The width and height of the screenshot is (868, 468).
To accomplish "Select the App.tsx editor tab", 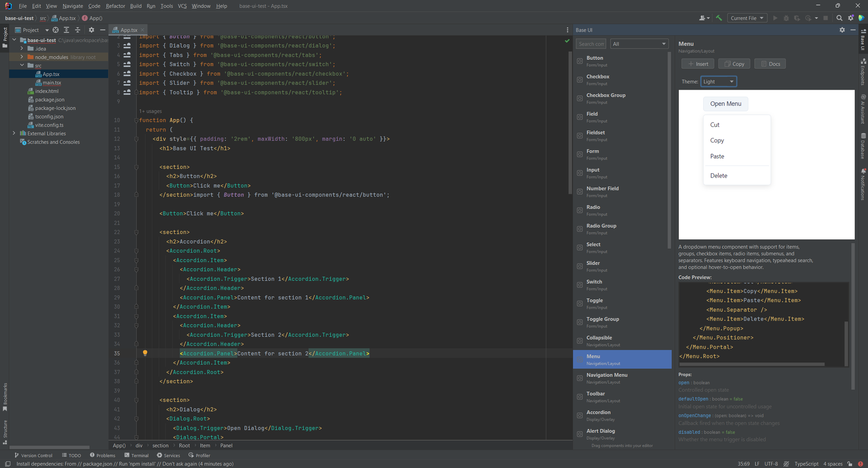I will click(x=129, y=30).
